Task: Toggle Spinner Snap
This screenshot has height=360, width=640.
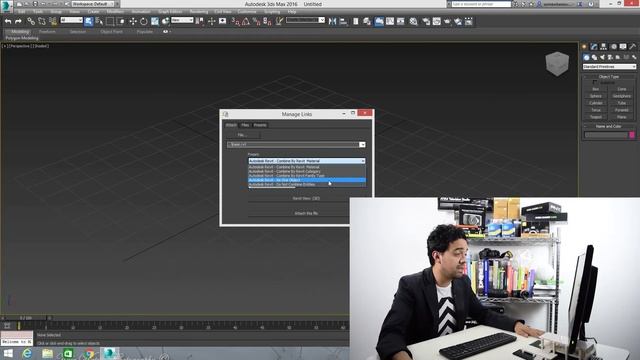Action: point(267,21)
